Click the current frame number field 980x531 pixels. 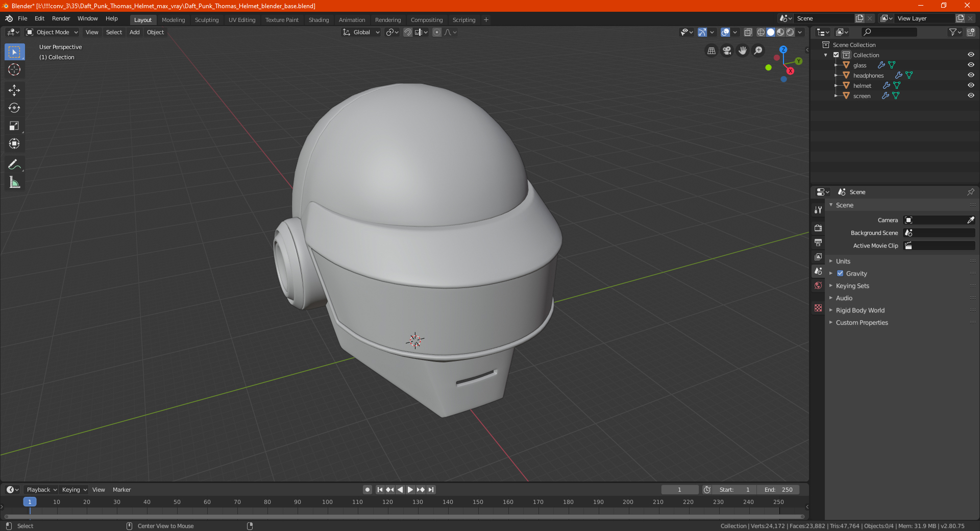coord(679,490)
